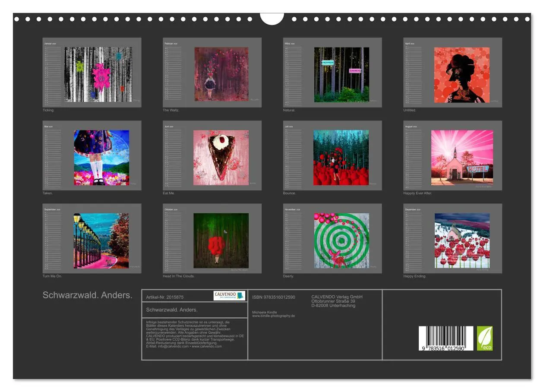Open The Waltz February thumbnail
This screenshot has width=544, height=392.
[212, 73]
